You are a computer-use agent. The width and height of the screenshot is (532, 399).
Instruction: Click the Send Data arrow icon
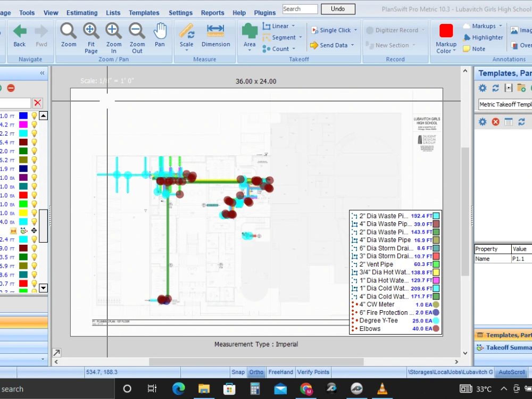314,45
